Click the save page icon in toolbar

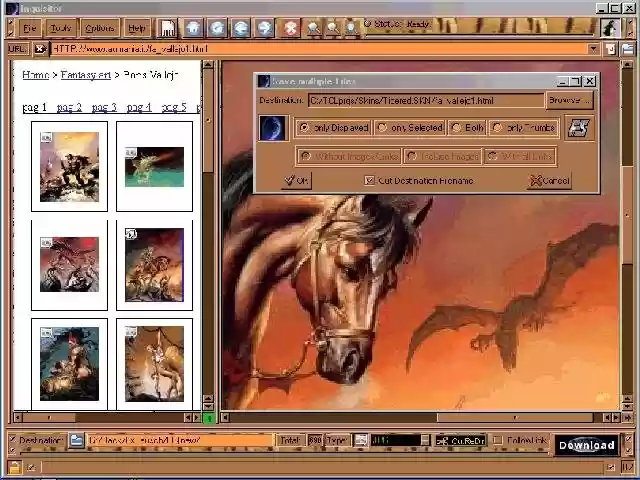click(x=167, y=28)
